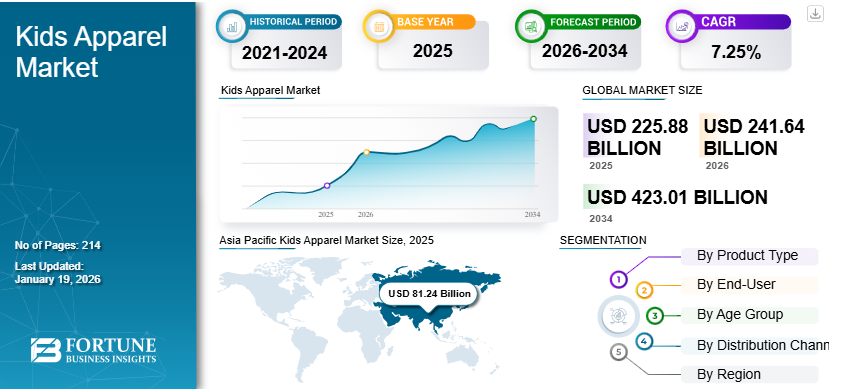The width and height of the screenshot is (844, 391).
Task: Click the Segmentation heading
Action: coord(603,240)
